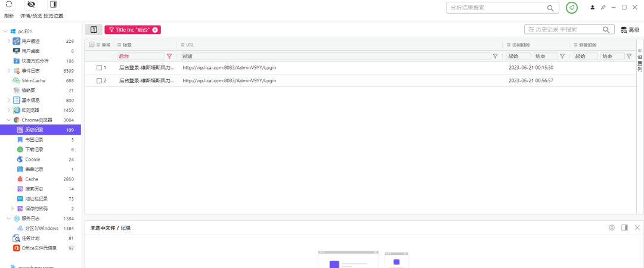Click the Chrome浏览器 icon
This screenshot has width=644, height=268.
[17, 120]
